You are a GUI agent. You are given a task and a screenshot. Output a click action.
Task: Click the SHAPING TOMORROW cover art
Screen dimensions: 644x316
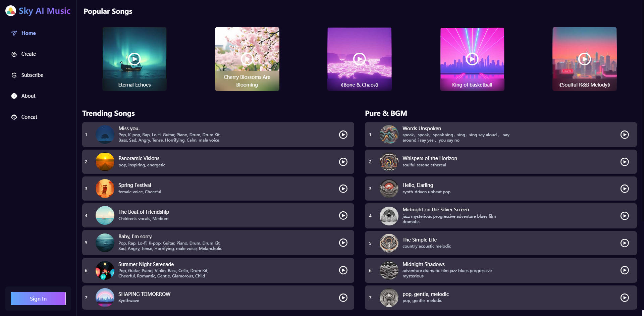(x=105, y=297)
